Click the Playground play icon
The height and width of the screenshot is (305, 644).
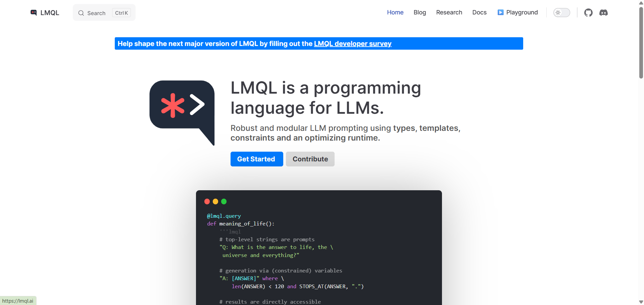(500, 12)
